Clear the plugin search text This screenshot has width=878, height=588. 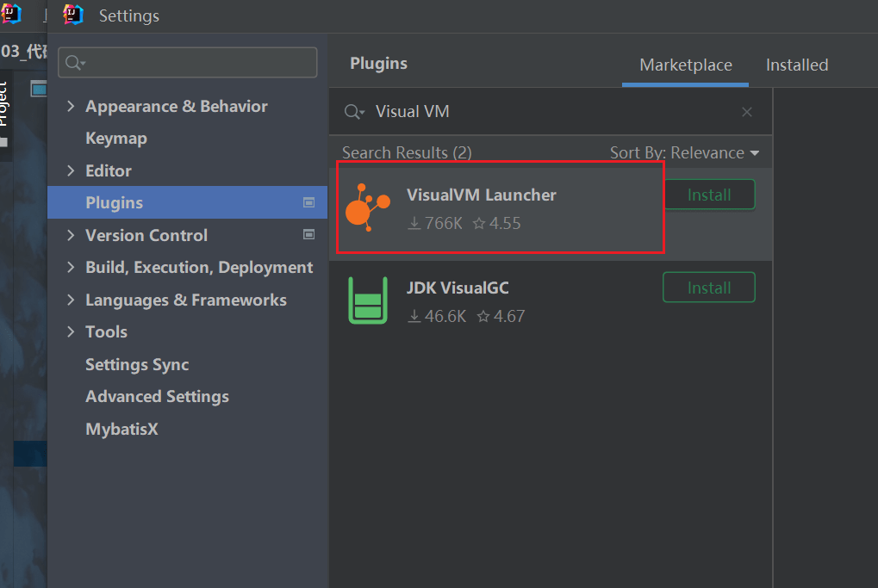click(747, 112)
